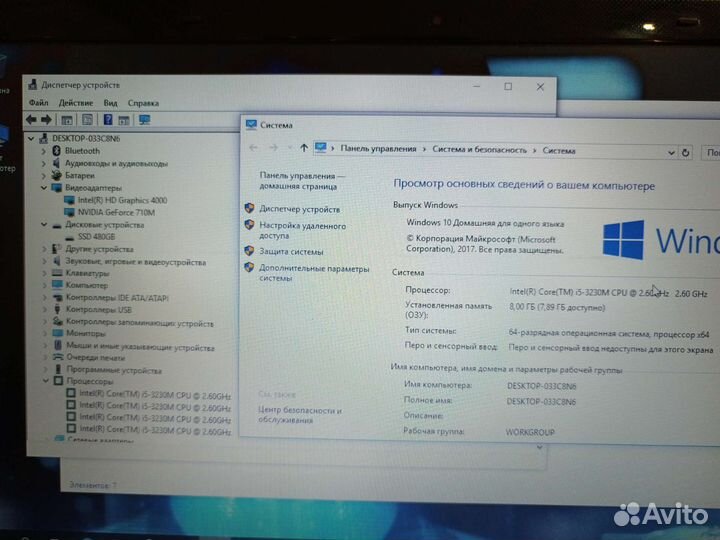Screen dimensions: 720x540
Task: Open the address bar history dropdown
Action: pyautogui.click(x=671, y=152)
